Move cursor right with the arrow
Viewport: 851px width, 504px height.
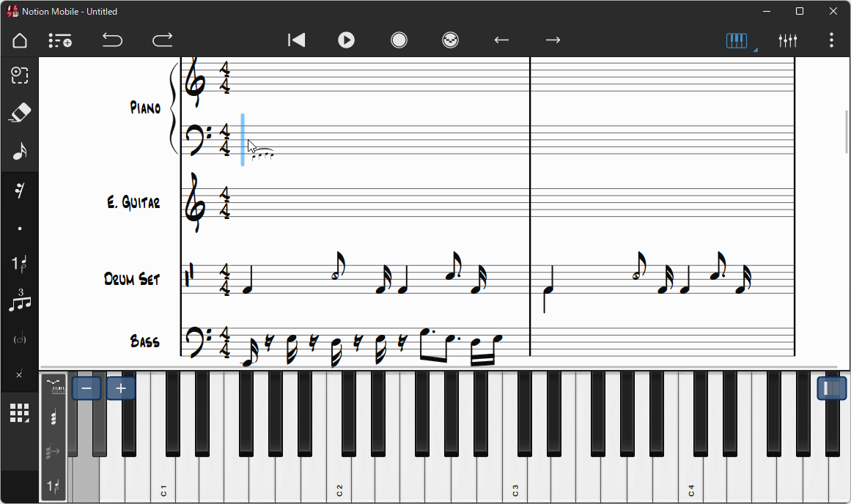click(x=553, y=40)
